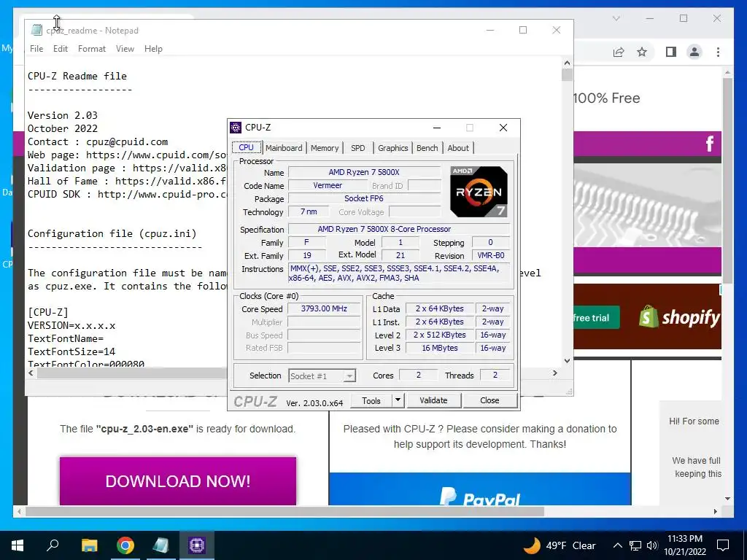Open Windows taskbar search
Screen dimensions: 747x560
point(53,545)
